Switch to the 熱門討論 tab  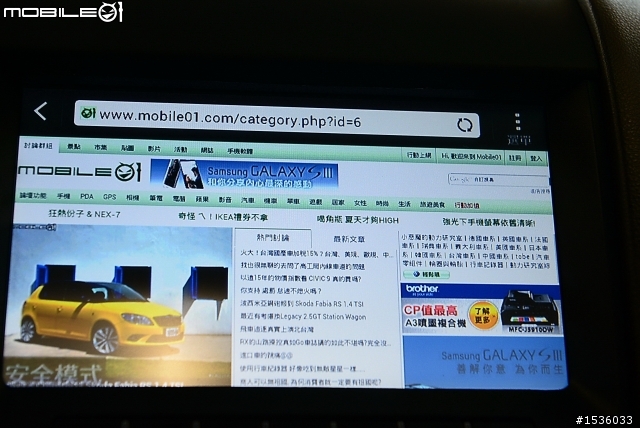273,238
